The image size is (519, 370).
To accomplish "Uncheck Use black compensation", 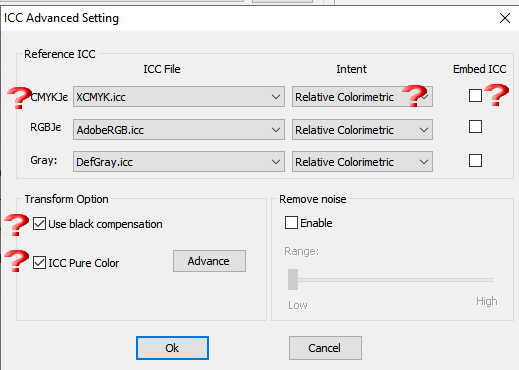I will coord(39,224).
